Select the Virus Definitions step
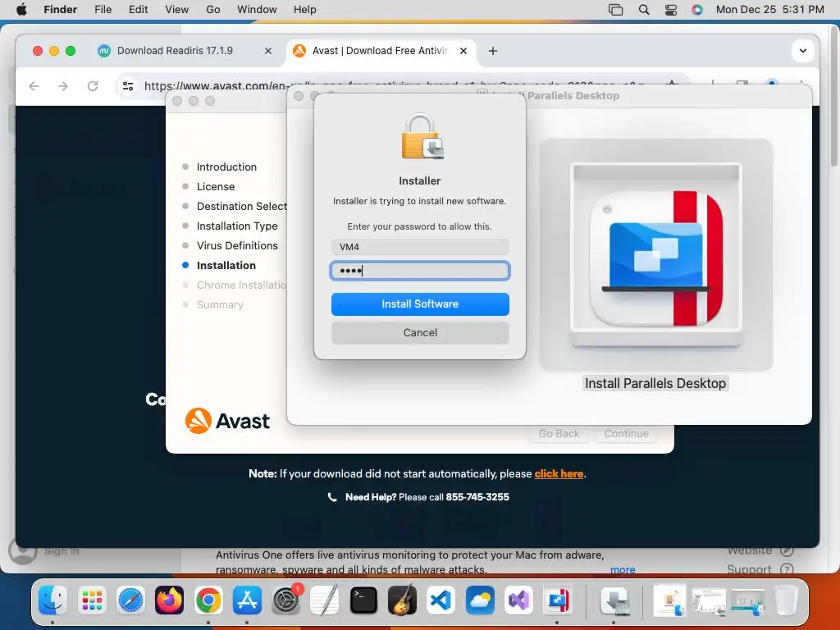Viewport: 840px width, 630px height. [237, 245]
